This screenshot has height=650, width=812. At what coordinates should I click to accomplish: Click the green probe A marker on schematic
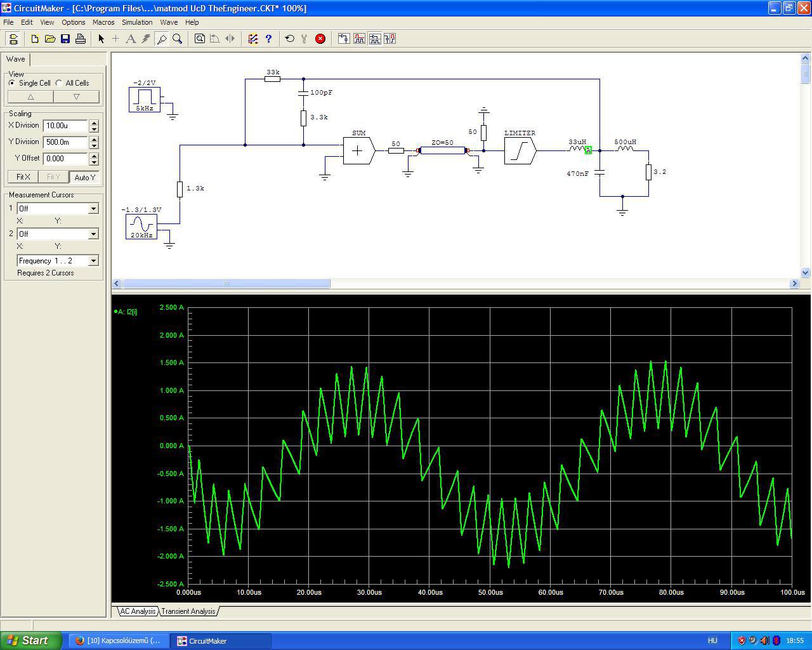588,150
